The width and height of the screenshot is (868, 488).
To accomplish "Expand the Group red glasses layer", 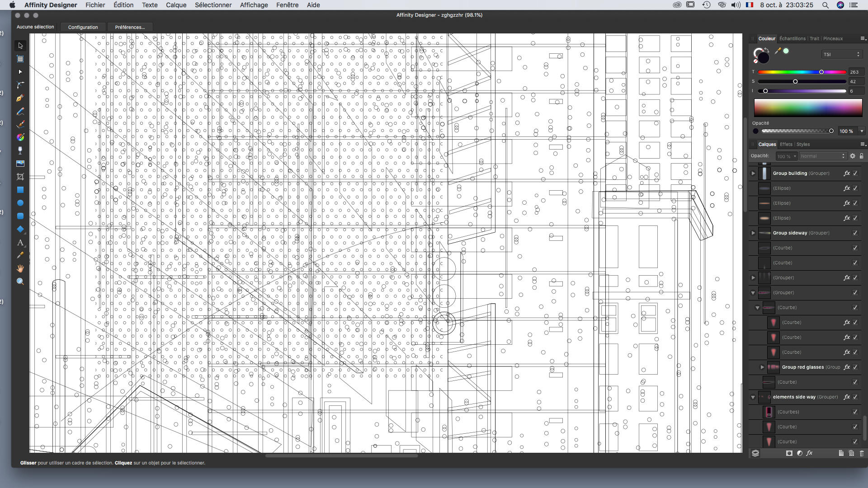I will pos(762,367).
